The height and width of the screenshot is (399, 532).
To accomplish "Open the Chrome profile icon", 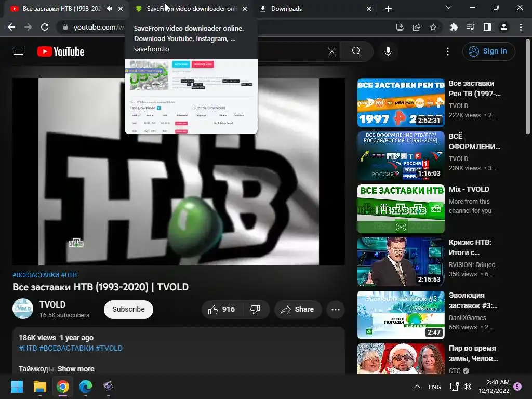I will [504, 27].
